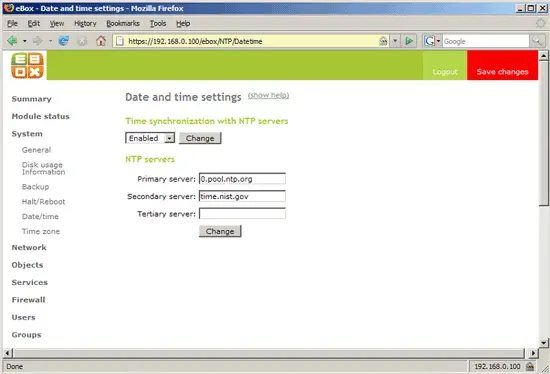Click the browser Back arrow button
The width and height of the screenshot is (550, 374).
12,41
